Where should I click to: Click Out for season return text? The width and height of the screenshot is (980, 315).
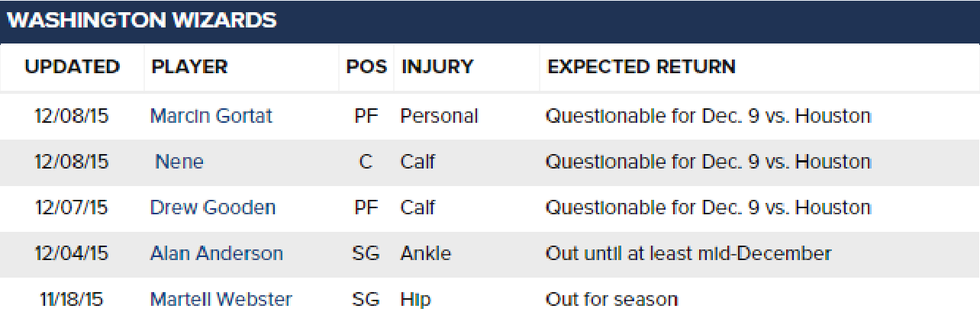pos(611,299)
